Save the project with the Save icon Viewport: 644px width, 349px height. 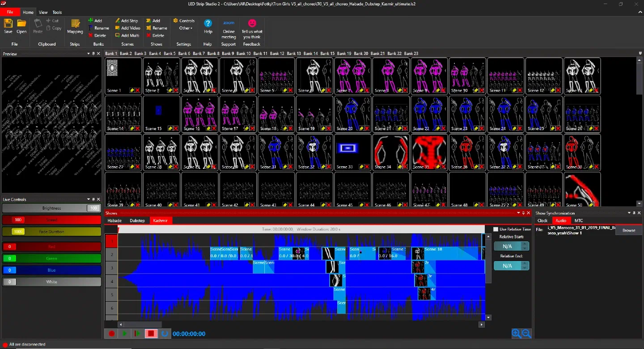pyautogui.click(x=8, y=26)
